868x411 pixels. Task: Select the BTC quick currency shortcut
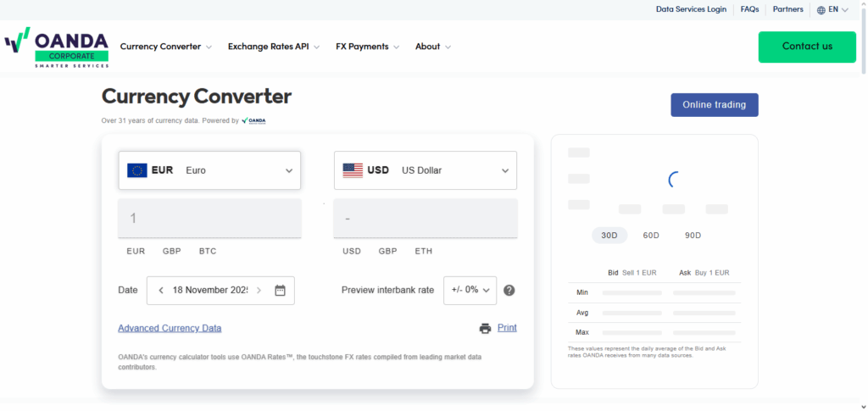[x=208, y=251]
